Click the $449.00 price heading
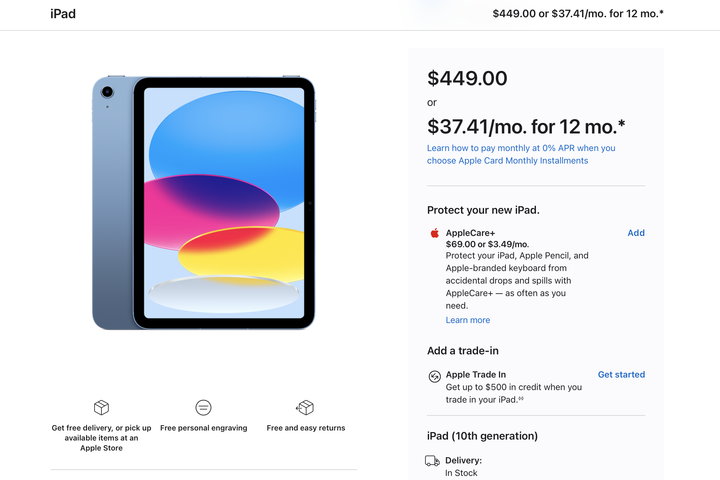The width and height of the screenshot is (720, 480). click(x=467, y=78)
